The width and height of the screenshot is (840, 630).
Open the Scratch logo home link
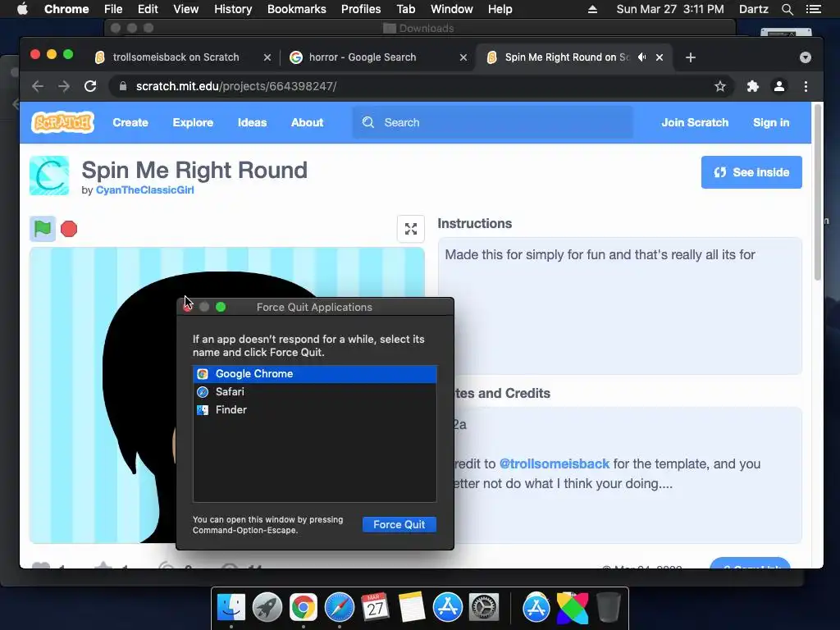62,122
